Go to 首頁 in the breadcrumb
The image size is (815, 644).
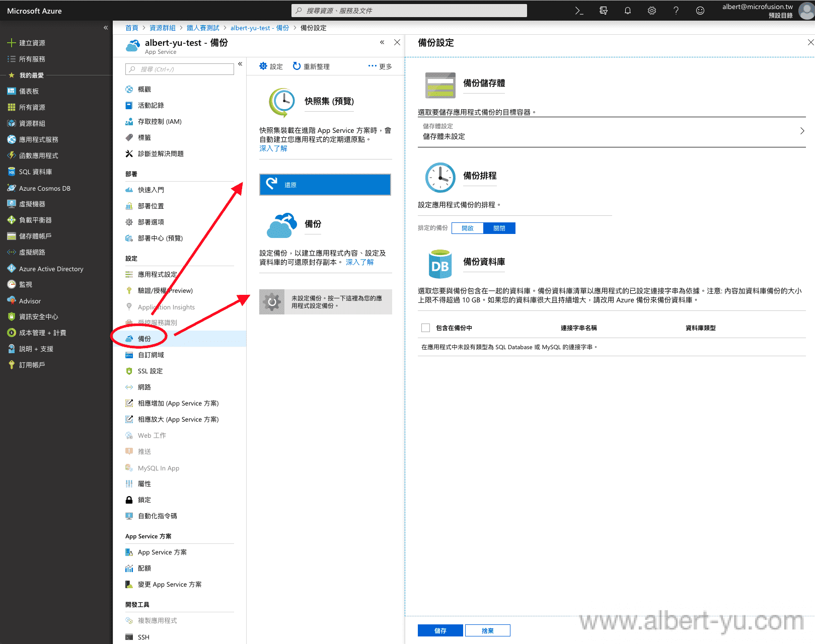point(132,28)
